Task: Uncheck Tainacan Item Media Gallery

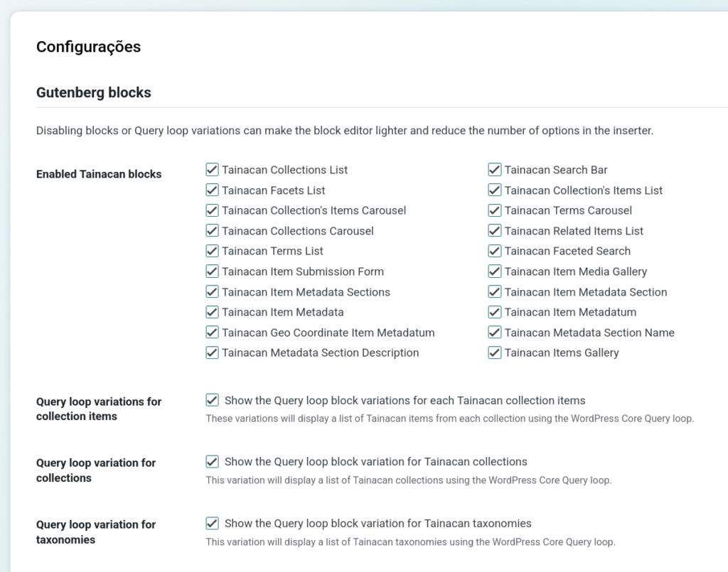Action: [495, 271]
